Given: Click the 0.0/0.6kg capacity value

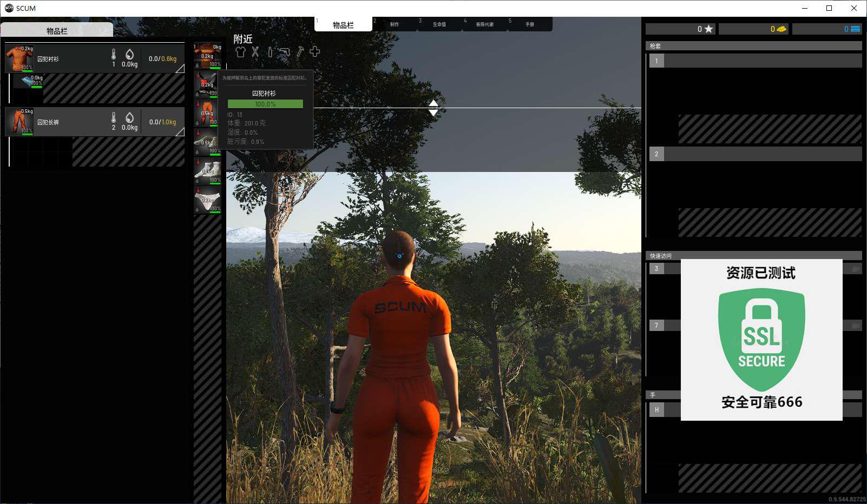Looking at the screenshot, I should coord(162,59).
